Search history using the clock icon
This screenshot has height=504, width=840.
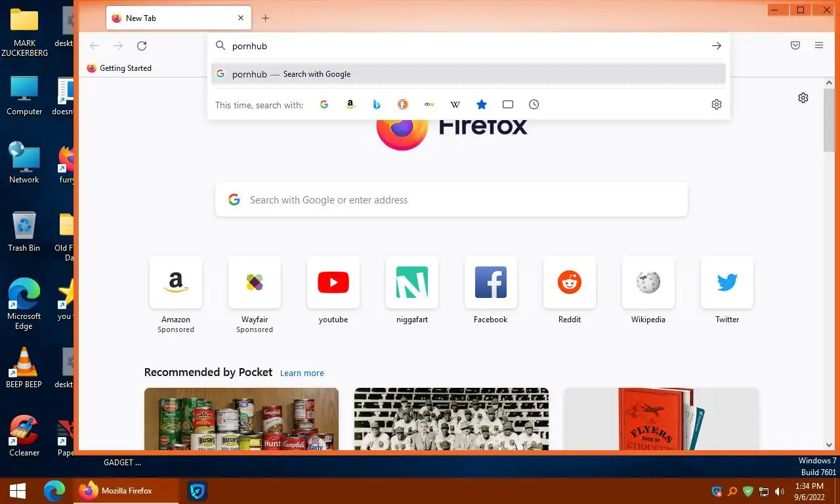pyautogui.click(x=534, y=104)
